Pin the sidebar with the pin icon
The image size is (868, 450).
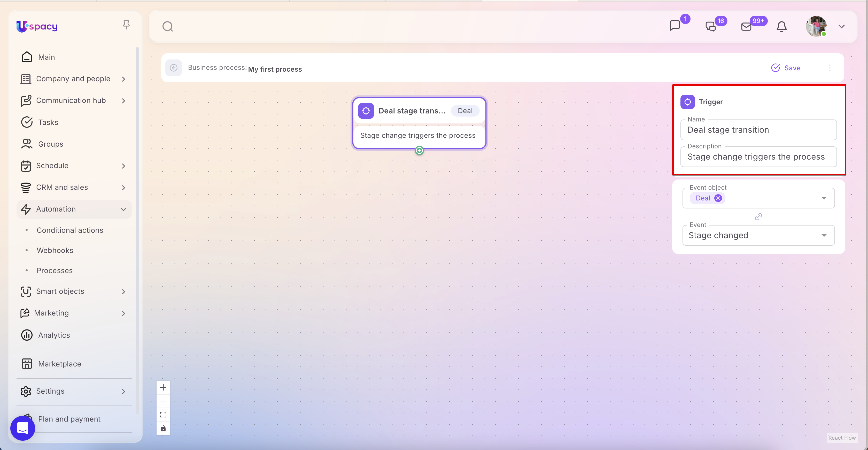tap(126, 25)
